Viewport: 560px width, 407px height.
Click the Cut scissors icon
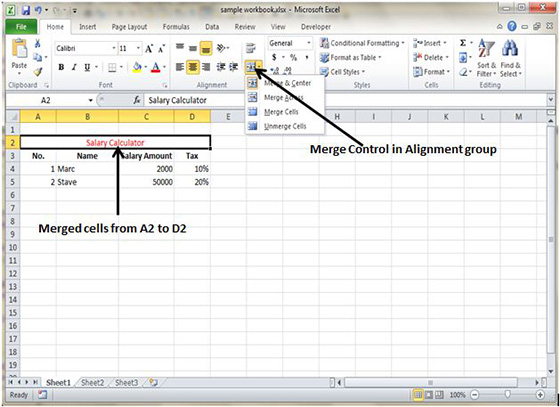tap(37, 44)
